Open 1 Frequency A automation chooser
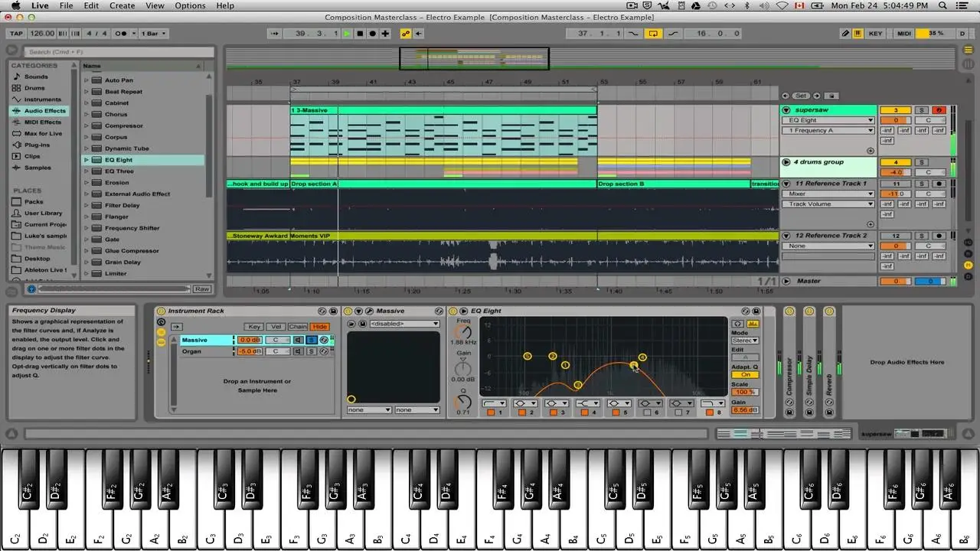Viewport: 980px width, 551px height. pos(828,131)
